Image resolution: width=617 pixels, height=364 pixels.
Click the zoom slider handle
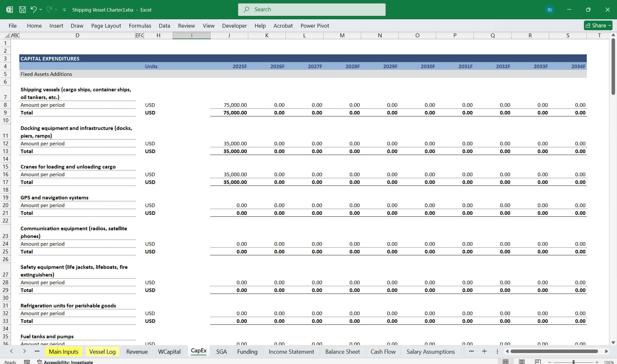click(573, 362)
